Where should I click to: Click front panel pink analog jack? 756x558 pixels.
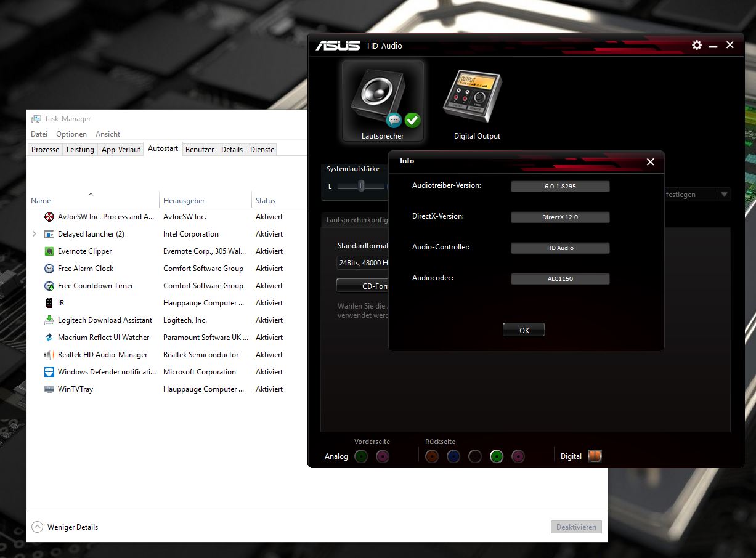383,456
